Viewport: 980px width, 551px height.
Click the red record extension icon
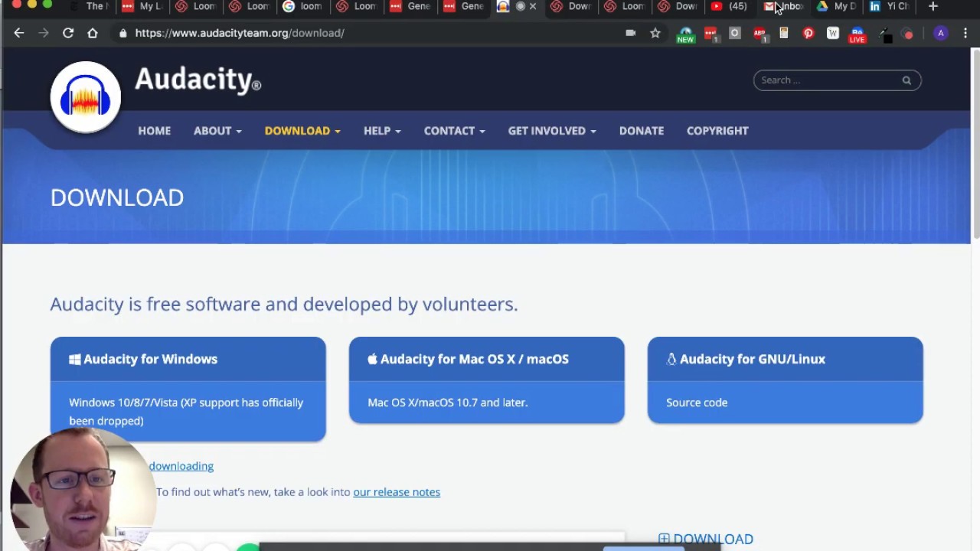908,34
